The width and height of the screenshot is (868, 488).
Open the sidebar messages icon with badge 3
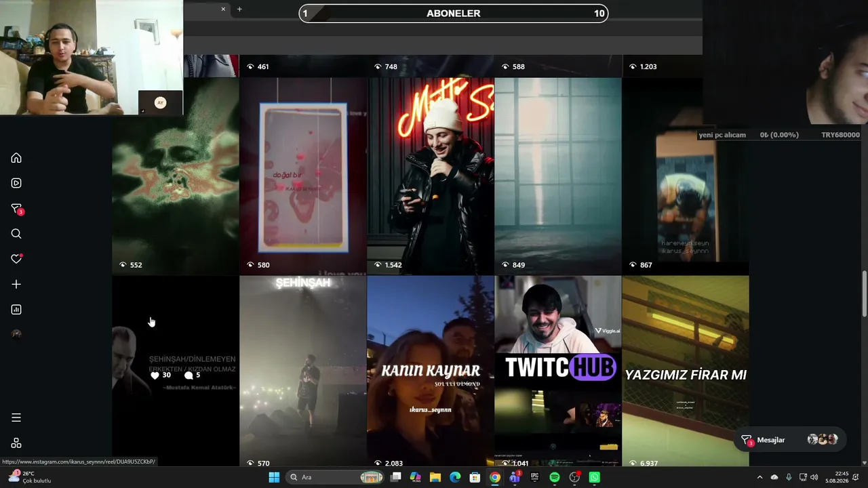(x=17, y=209)
